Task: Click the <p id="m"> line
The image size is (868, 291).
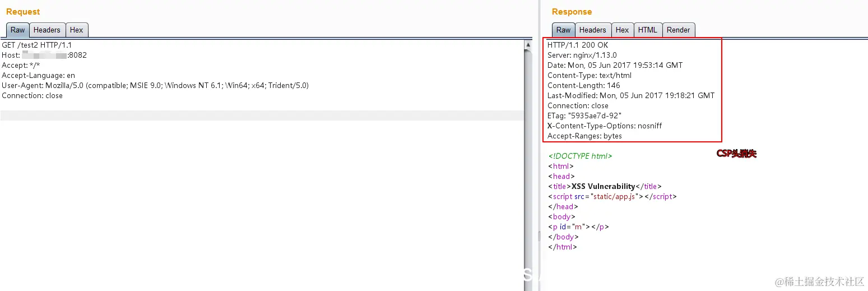Action: (x=578, y=227)
